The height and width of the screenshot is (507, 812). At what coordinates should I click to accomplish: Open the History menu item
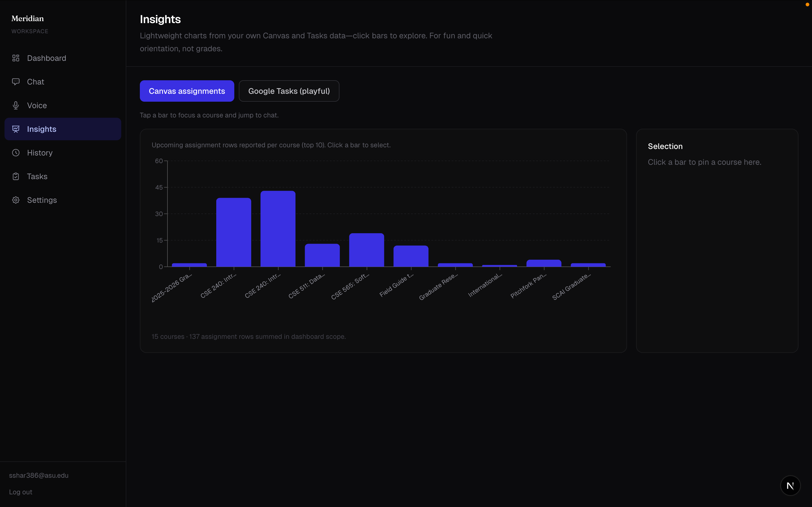click(x=39, y=153)
